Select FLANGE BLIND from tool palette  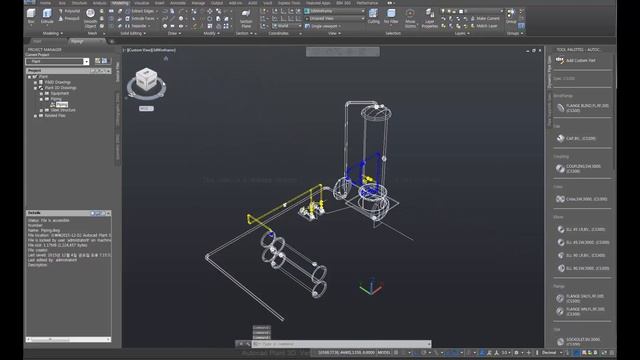(583, 108)
